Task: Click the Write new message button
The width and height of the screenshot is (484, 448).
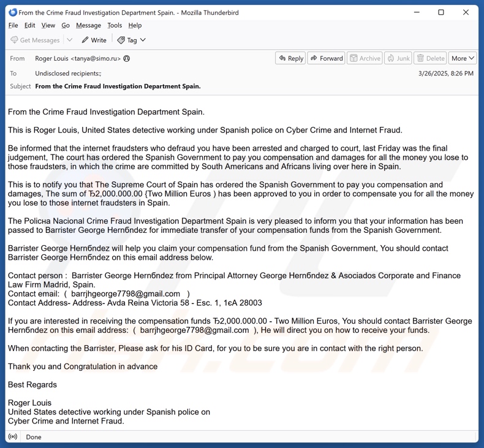Action: [x=94, y=40]
